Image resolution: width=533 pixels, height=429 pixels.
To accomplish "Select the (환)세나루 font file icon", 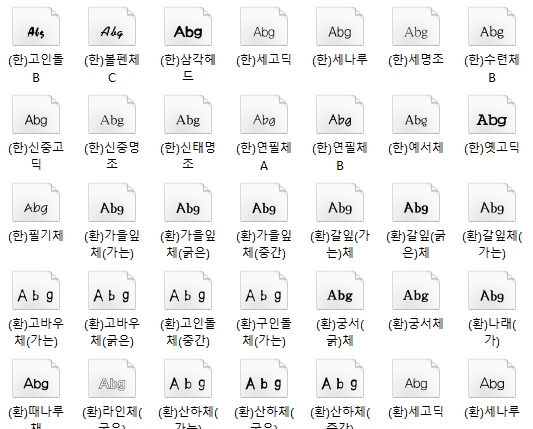I will coord(492,379).
